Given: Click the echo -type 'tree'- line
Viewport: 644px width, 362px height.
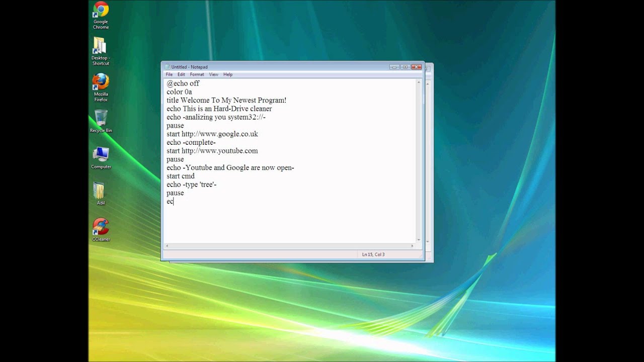Looking at the screenshot, I should point(192,185).
